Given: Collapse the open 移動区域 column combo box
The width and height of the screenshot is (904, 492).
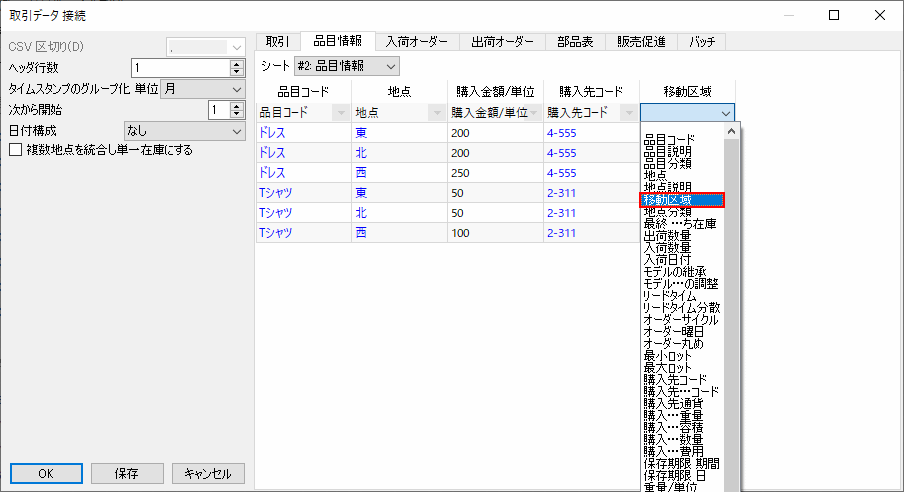Looking at the screenshot, I should [726, 113].
